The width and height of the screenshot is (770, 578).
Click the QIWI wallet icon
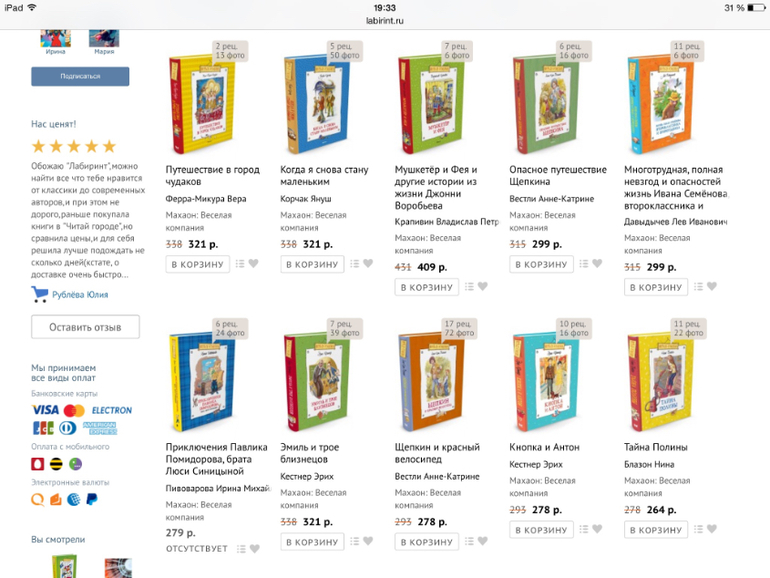pyautogui.click(x=39, y=499)
